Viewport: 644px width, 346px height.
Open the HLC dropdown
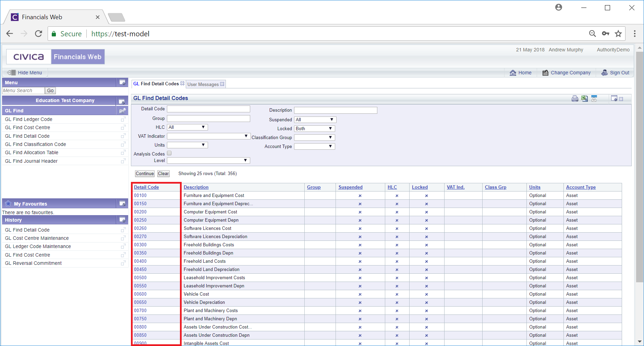[x=187, y=127]
